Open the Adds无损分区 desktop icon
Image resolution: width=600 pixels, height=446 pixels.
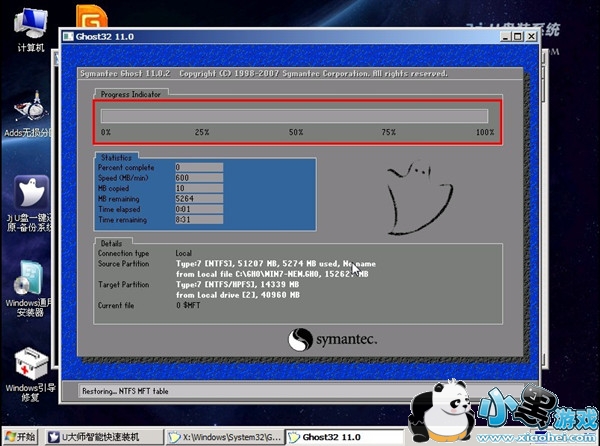point(29,114)
